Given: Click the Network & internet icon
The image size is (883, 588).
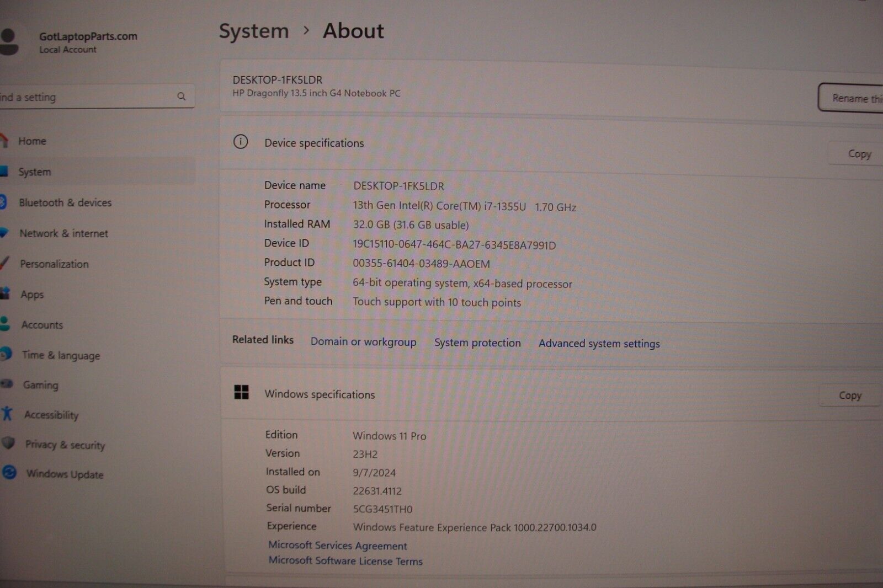Looking at the screenshot, I should pyautogui.click(x=4, y=232).
